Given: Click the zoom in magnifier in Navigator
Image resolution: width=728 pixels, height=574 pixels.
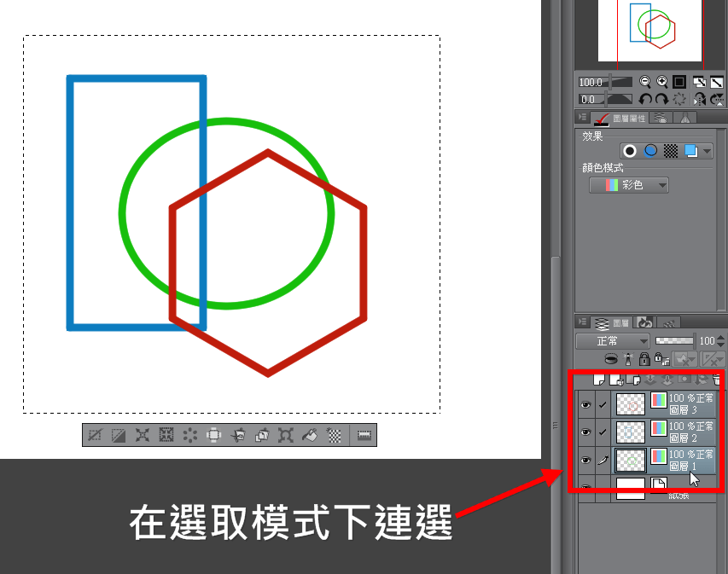Looking at the screenshot, I should coord(661,82).
